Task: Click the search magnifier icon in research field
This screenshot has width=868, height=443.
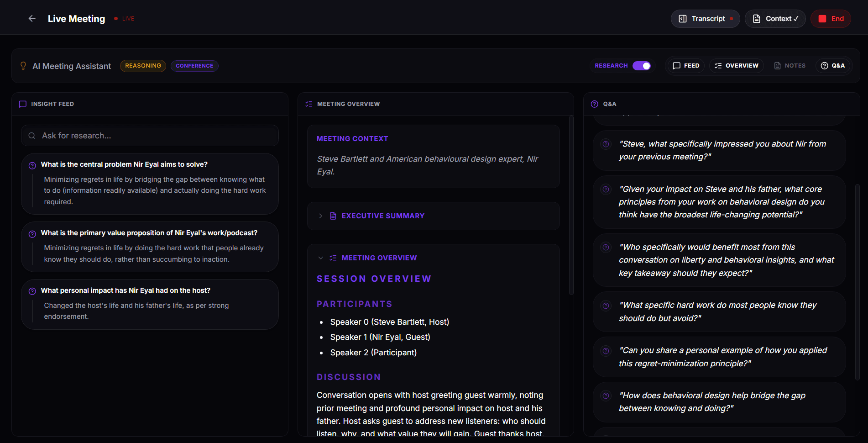Action: [x=32, y=136]
